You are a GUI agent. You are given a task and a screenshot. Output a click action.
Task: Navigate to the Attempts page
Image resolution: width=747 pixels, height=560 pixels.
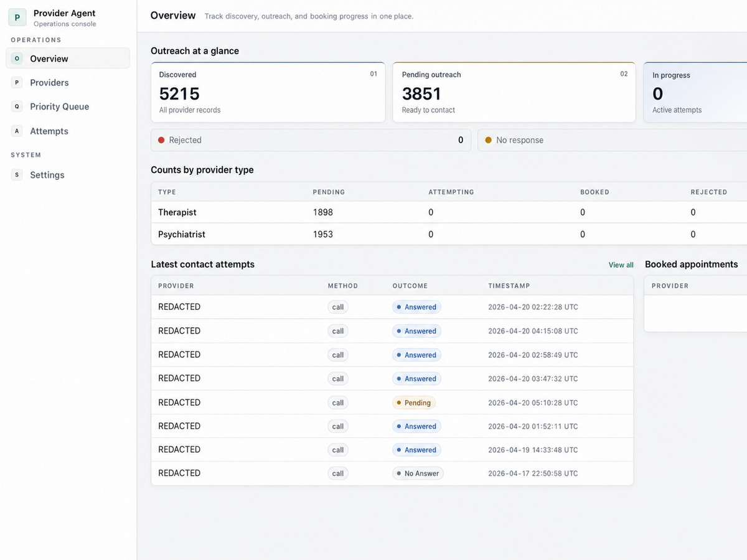click(68, 131)
